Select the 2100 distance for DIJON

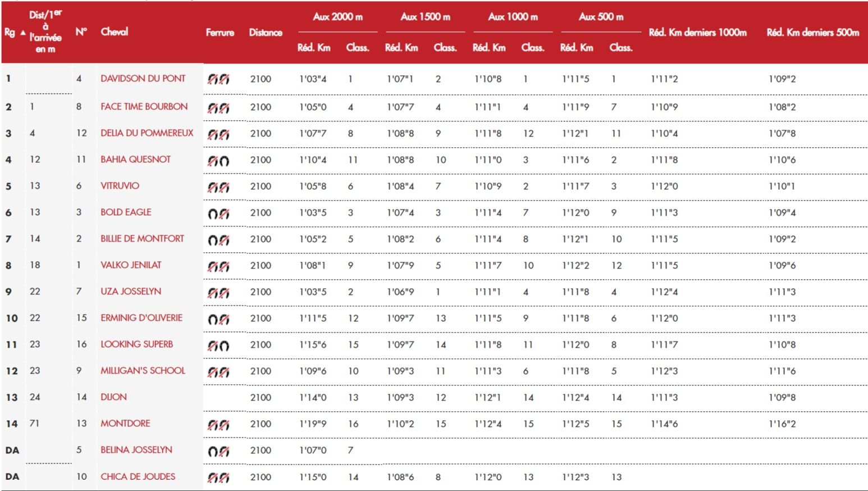coord(261,398)
